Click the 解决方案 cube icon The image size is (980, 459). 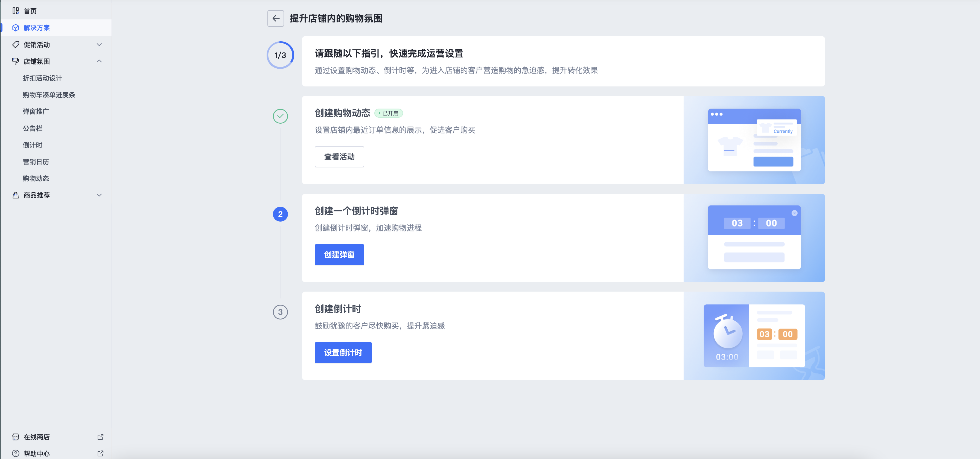(x=16, y=28)
